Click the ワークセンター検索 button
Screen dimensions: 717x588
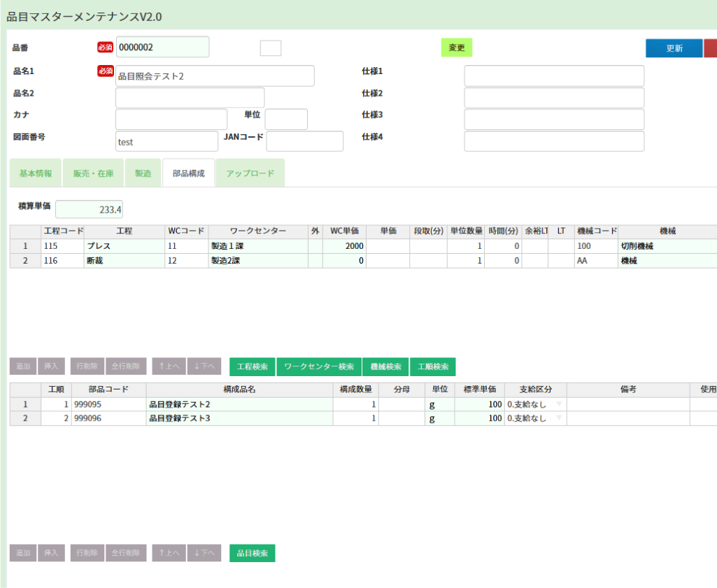(x=319, y=367)
